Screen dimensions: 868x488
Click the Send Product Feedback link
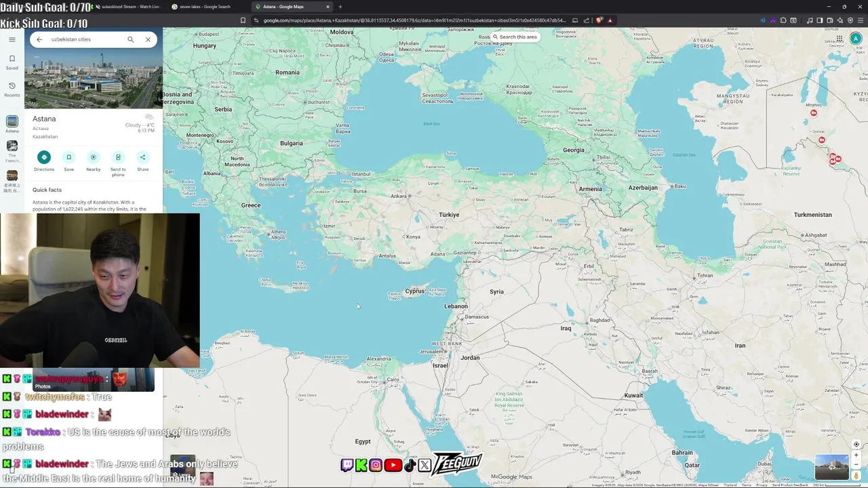click(790, 485)
